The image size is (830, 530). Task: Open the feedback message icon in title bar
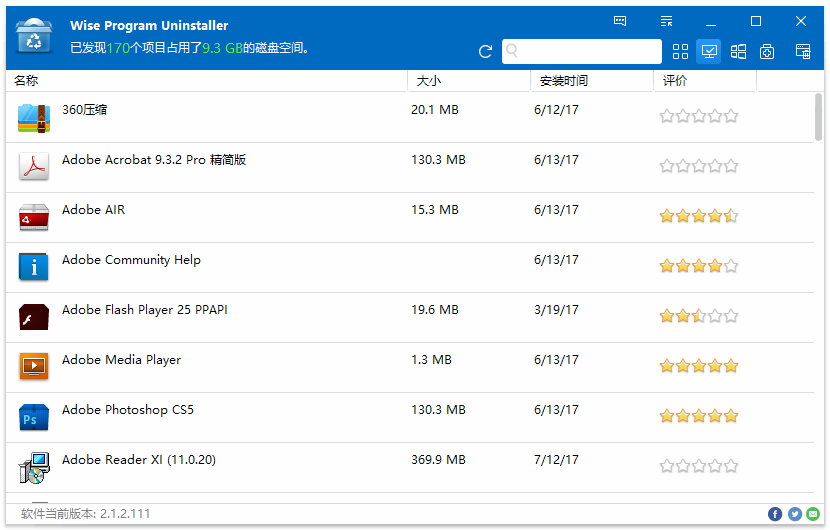point(620,21)
